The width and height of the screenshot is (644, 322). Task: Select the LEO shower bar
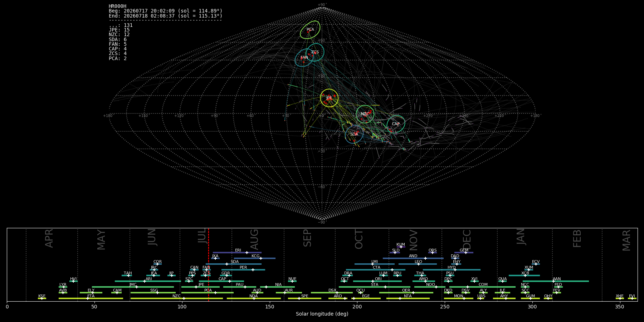point(418,264)
